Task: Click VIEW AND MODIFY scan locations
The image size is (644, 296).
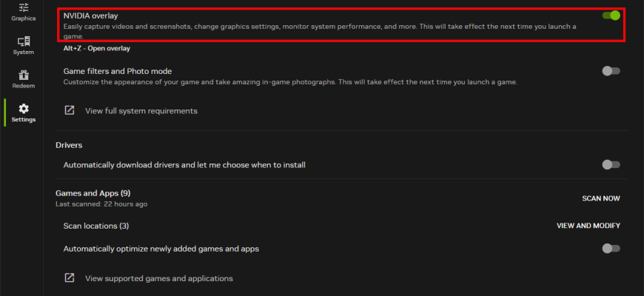Action: (588, 226)
